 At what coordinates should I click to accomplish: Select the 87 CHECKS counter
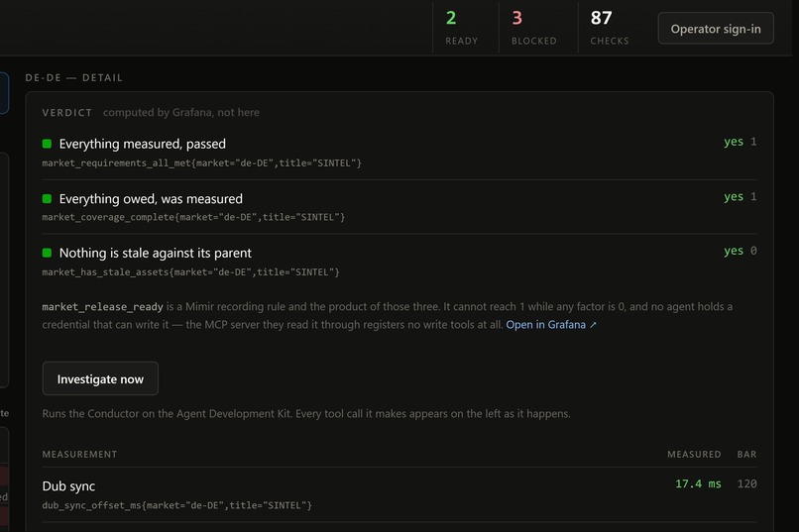click(609, 28)
